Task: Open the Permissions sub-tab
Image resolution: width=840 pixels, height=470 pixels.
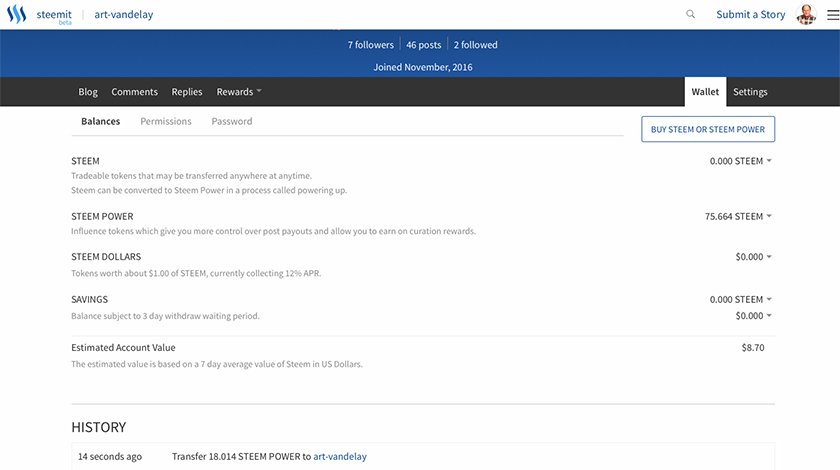Action: tap(166, 121)
